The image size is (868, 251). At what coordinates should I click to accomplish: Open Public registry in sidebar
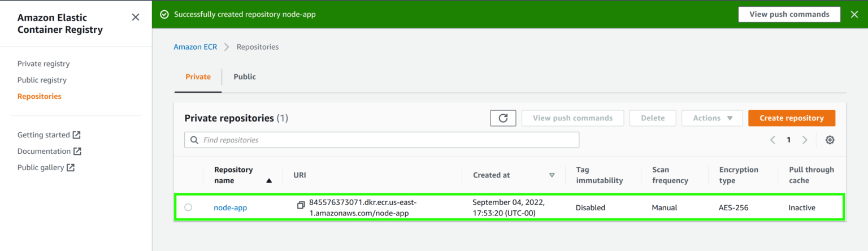tap(42, 80)
